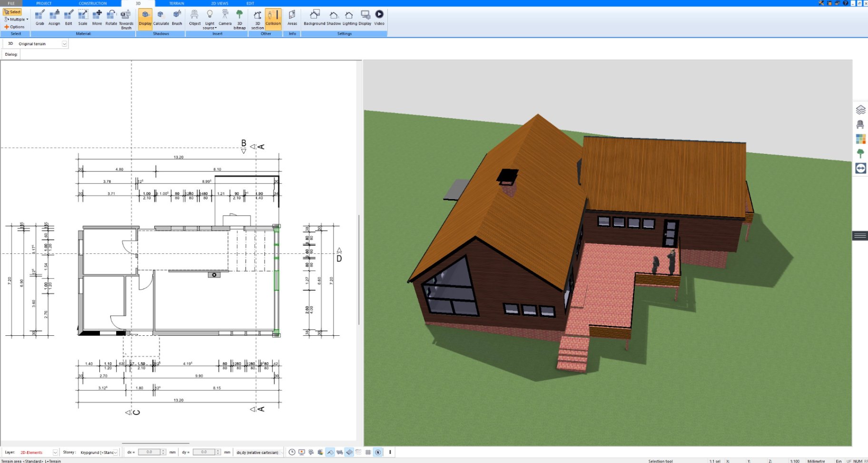This screenshot has height=463, width=868.
Task: Click the Shadow settings button
Action: tap(334, 18)
